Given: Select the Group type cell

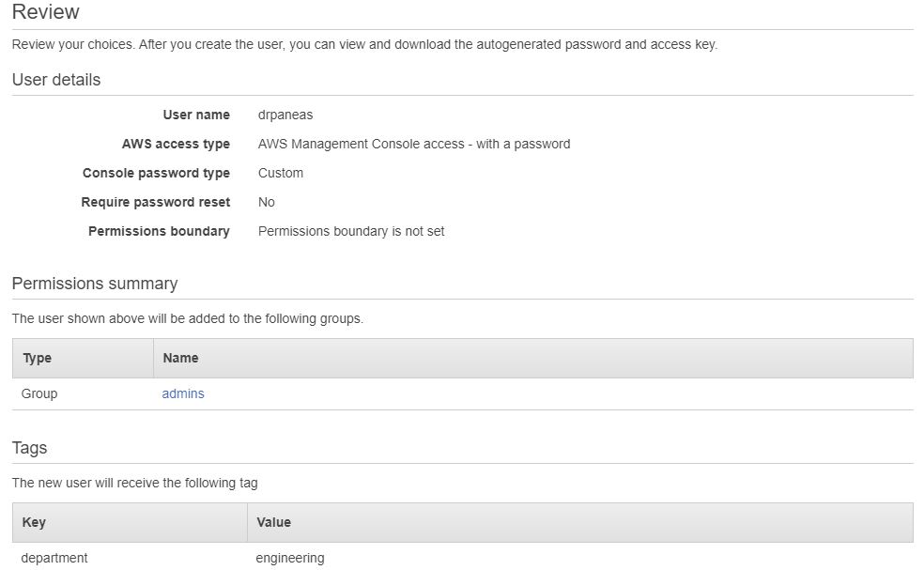Looking at the screenshot, I should 39,393.
